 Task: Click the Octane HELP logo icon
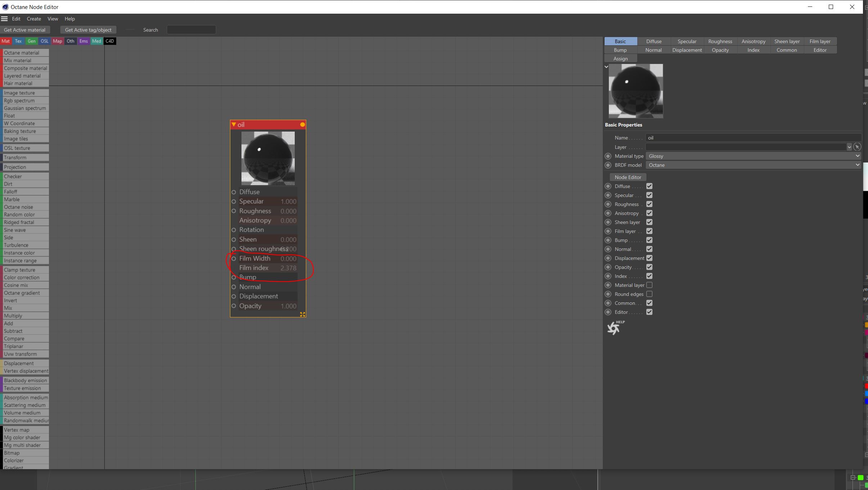click(614, 328)
